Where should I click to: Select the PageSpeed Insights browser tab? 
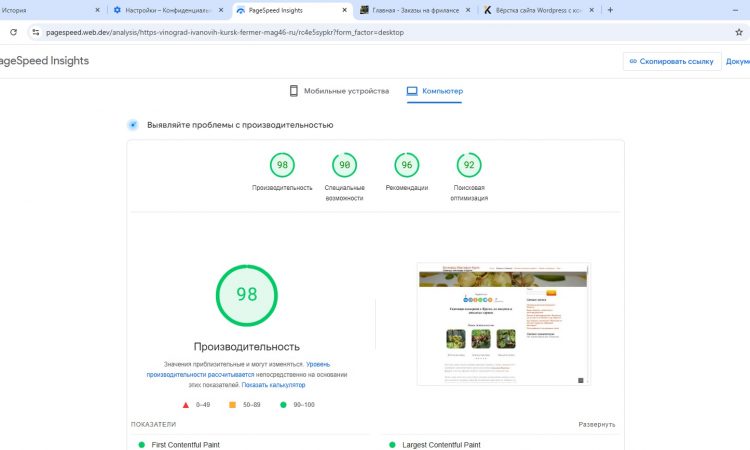292,10
